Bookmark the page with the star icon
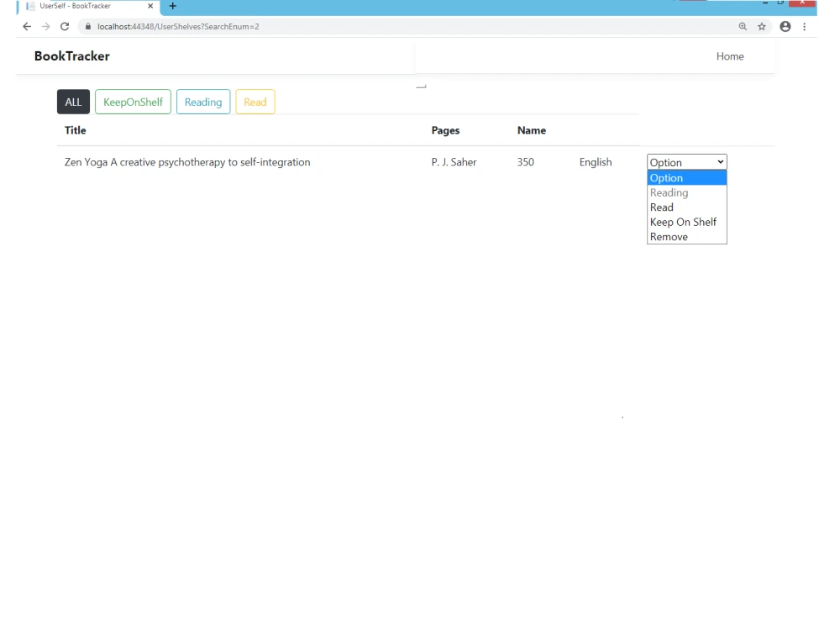This screenshot has height=630, width=840. click(761, 26)
